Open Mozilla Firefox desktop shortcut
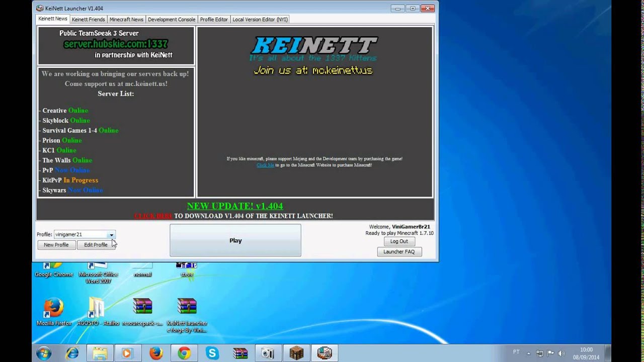This screenshot has height=362, width=644. click(54, 312)
